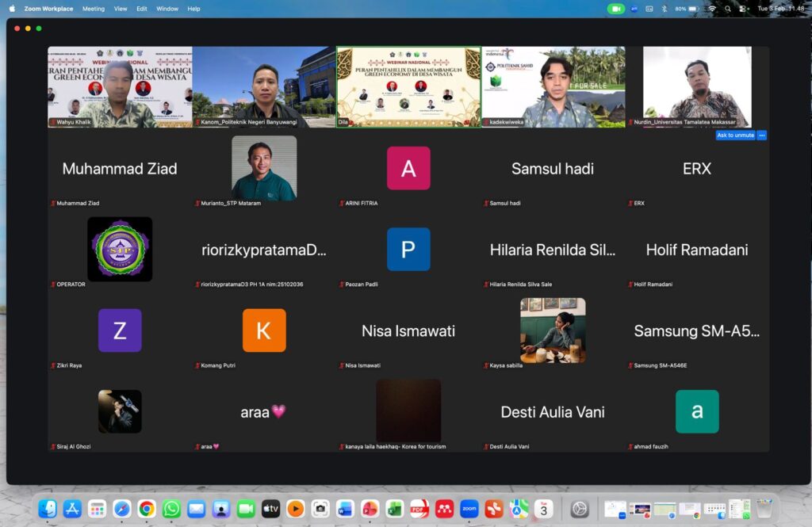Open the three-dot more options next to Ask to unmute

762,136
